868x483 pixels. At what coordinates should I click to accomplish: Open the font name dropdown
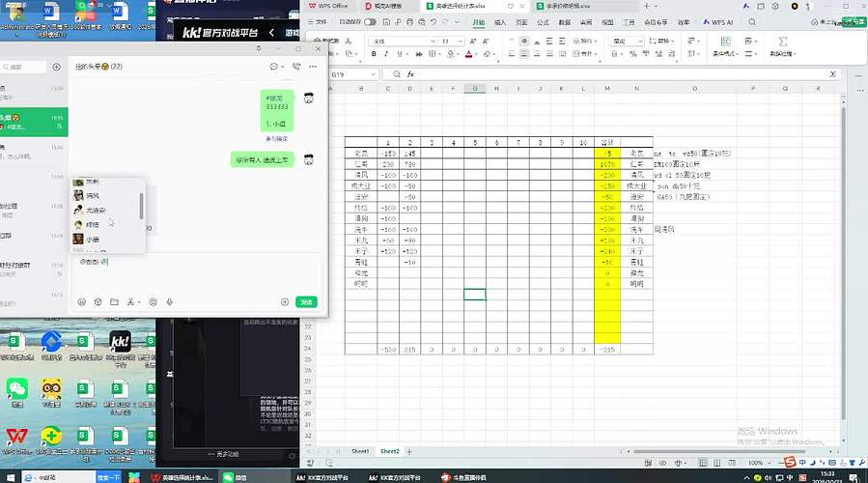point(433,42)
